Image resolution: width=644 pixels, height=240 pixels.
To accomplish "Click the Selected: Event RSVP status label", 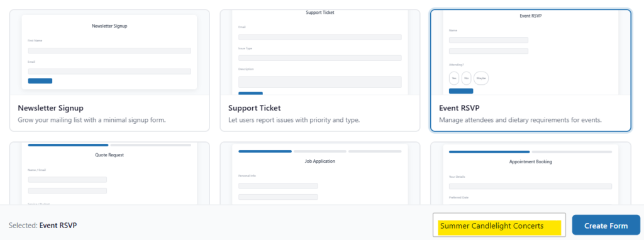I will tap(43, 226).
